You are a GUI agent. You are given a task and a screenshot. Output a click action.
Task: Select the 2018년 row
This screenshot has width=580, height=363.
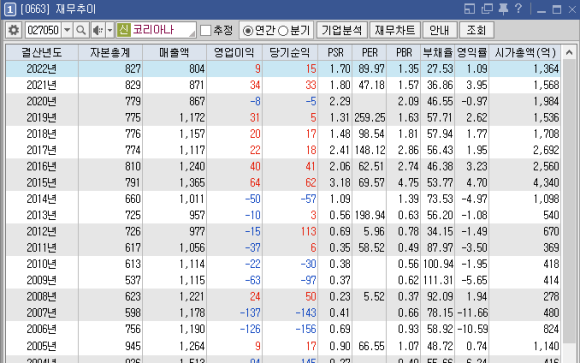[283, 134]
